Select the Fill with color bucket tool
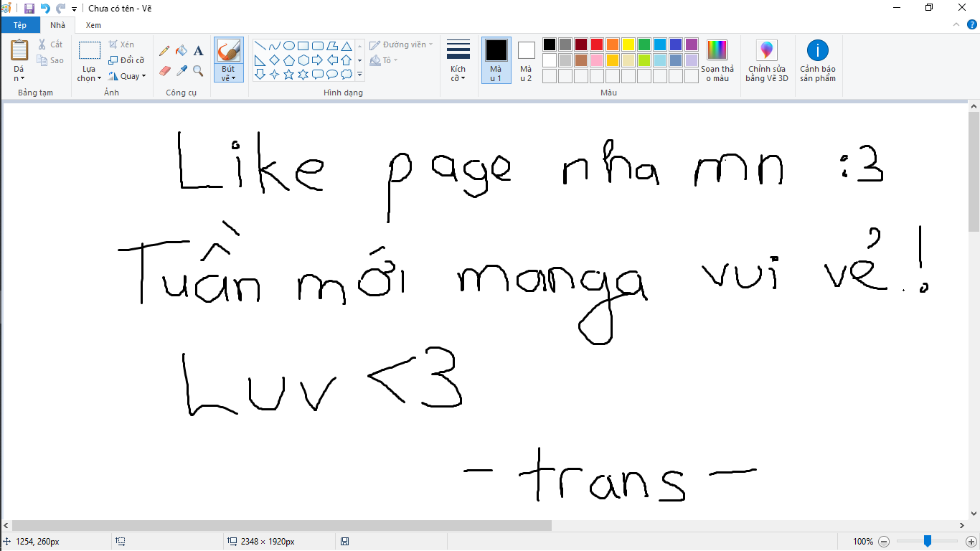The image size is (980, 551). pyautogui.click(x=182, y=51)
